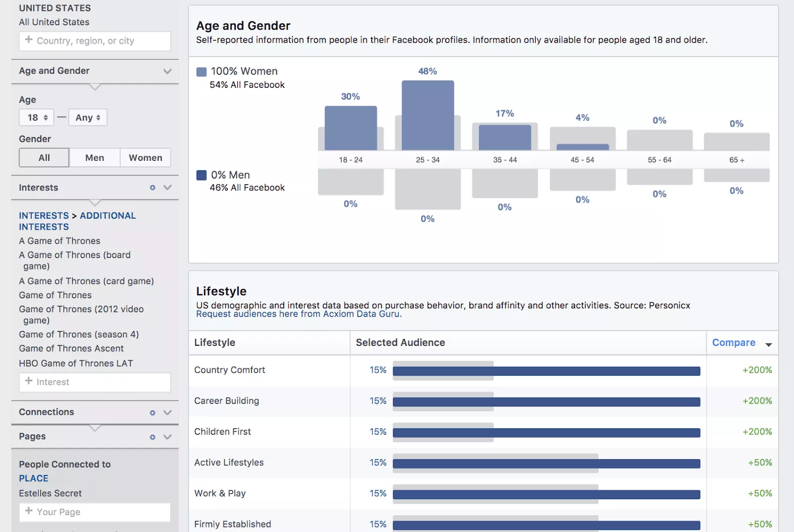This screenshot has width=794, height=532.
Task: Filter the audience to Women only
Action: pyautogui.click(x=145, y=158)
